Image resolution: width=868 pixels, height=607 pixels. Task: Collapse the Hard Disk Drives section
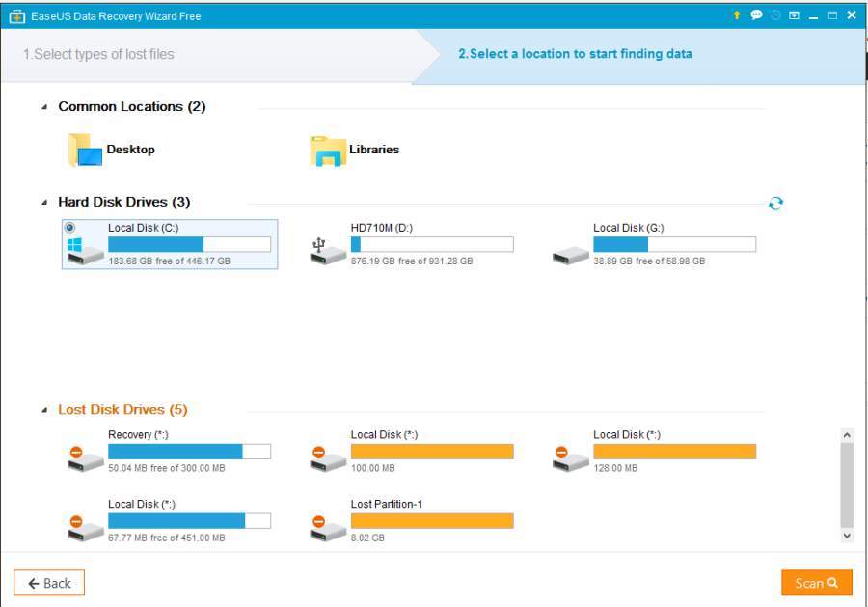click(44, 203)
